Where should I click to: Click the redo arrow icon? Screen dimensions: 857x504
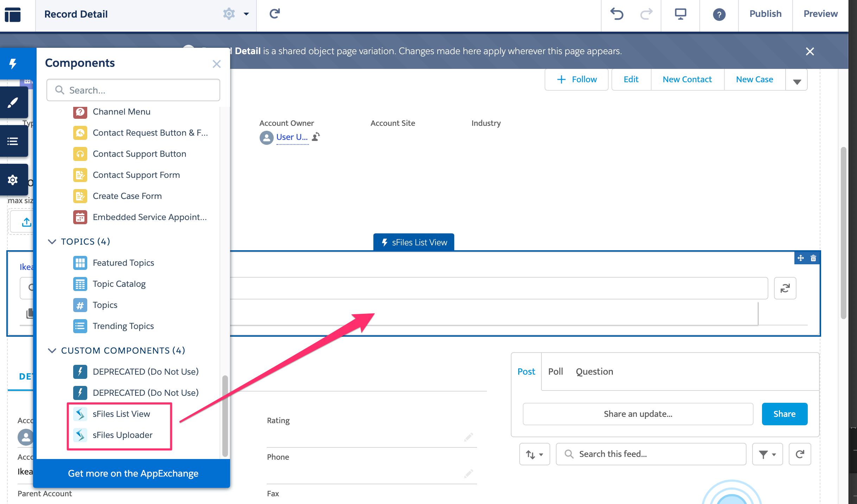coord(646,14)
